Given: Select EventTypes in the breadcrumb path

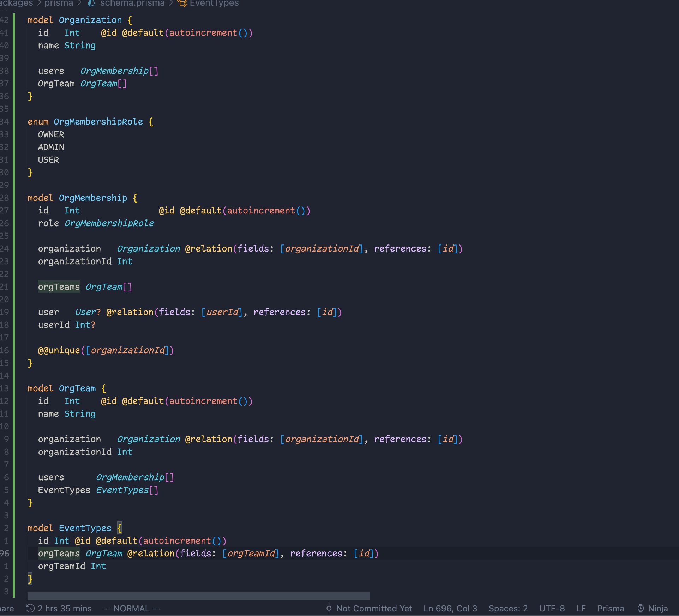Looking at the screenshot, I should point(214,4).
